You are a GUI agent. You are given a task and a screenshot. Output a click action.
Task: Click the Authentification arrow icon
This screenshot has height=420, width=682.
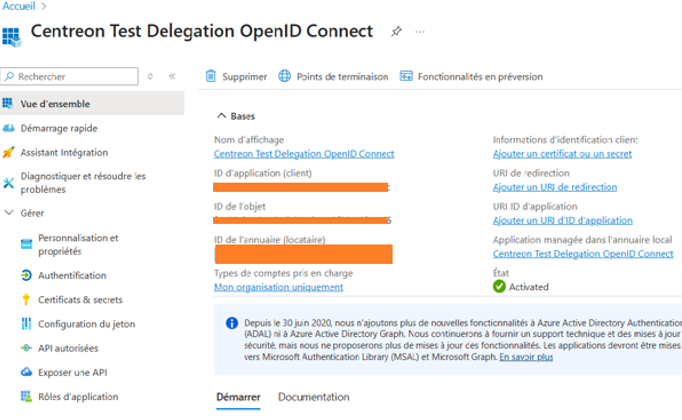(x=27, y=275)
